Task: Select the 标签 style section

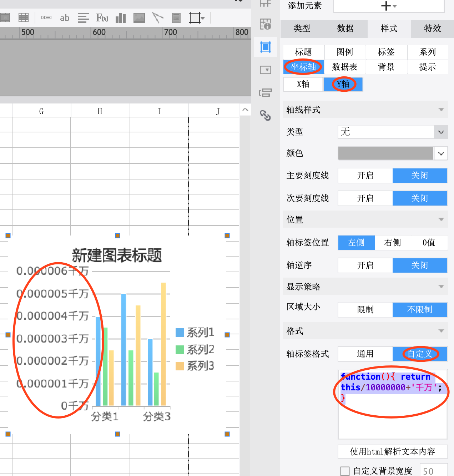Action: coord(387,52)
